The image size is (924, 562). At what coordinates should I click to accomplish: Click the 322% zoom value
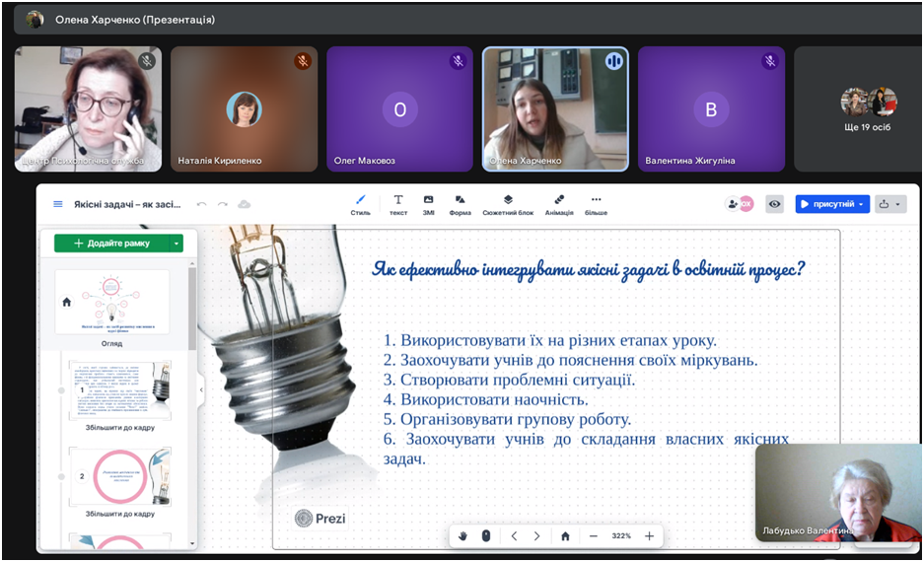pyautogui.click(x=621, y=535)
